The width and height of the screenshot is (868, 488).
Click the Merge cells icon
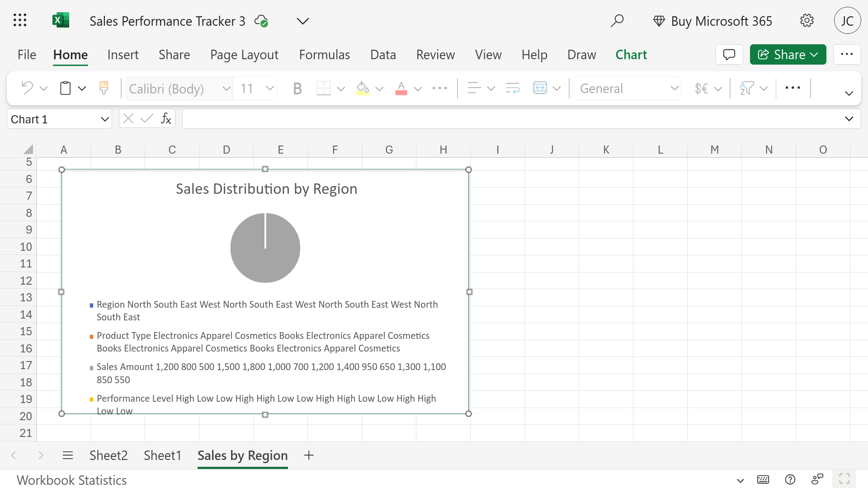(540, 88)
